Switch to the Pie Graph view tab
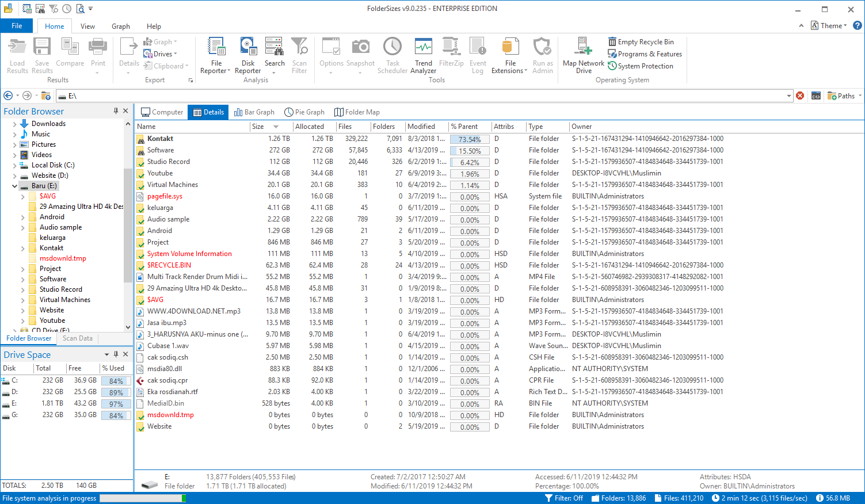 (304, 112)
